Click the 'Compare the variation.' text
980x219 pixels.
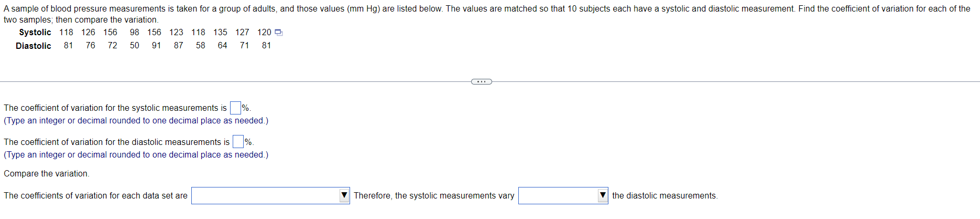(47, 173)
